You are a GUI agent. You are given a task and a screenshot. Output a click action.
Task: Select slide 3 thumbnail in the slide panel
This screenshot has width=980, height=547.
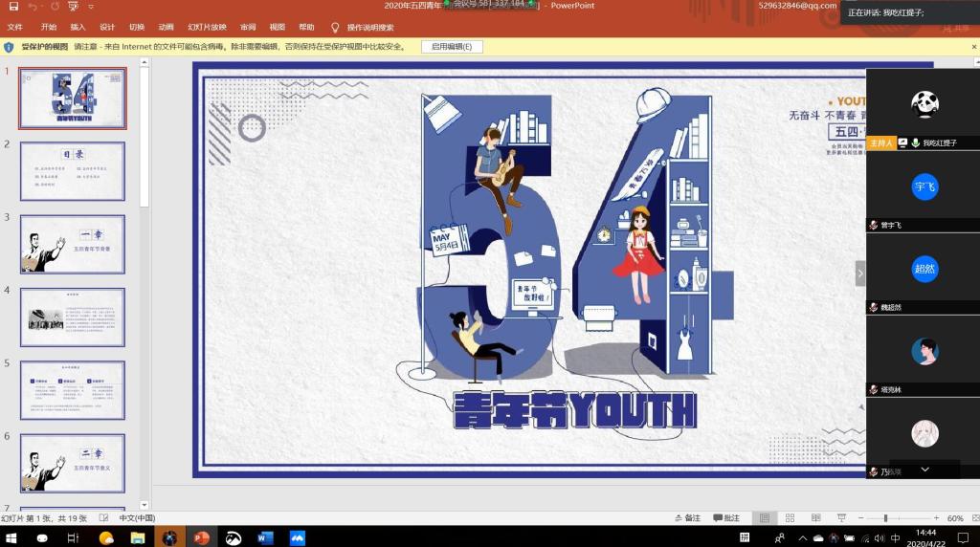click(x=73, y=244)
